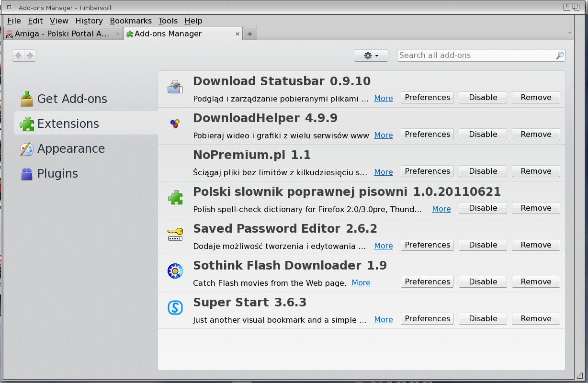Click the Polski slownik puzzle piece icon

point(175,197)
